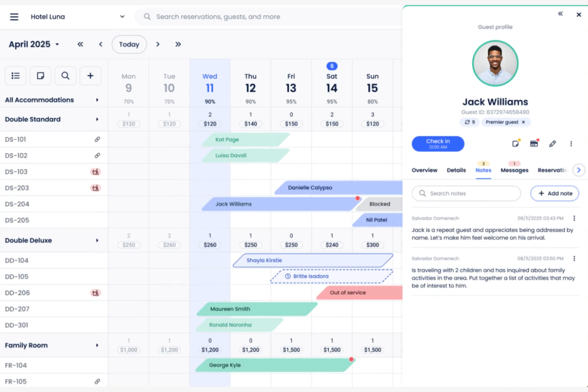The height and width of the screenshot is (392, 588).
Task: Open Danielle Calypso reservation
Action: coord(338,187)
